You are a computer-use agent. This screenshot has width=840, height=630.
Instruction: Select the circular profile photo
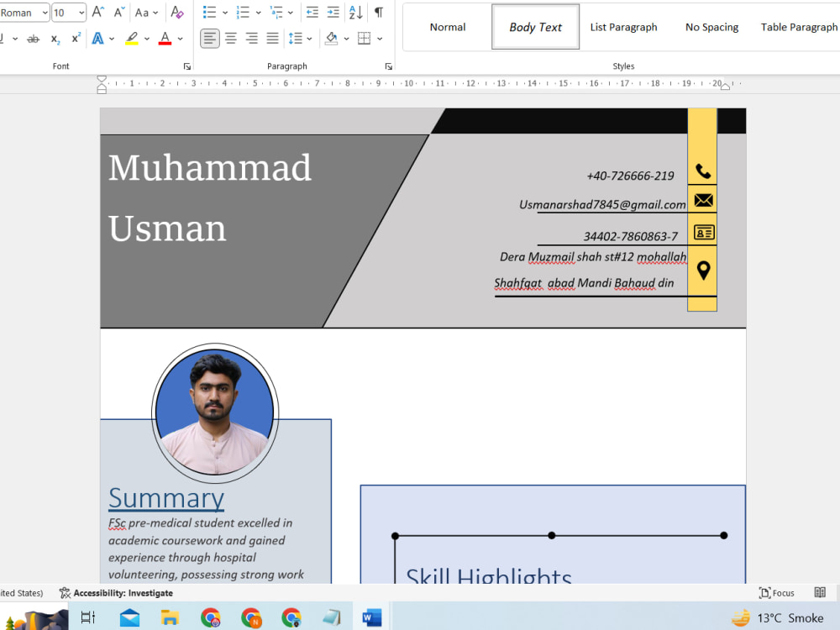coord(215,412)
